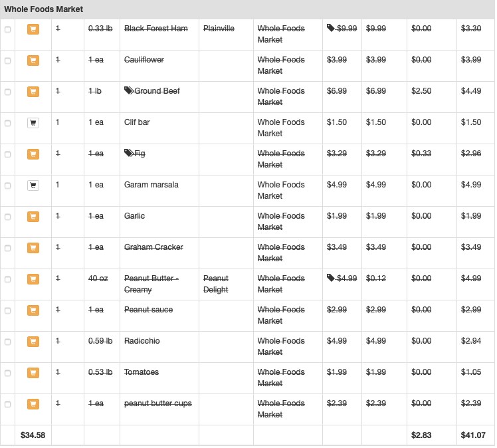The height and width of the screenshot is (448, 497).
Task: Toggle cart icon for Radicchio row
Action: point(33,342)
